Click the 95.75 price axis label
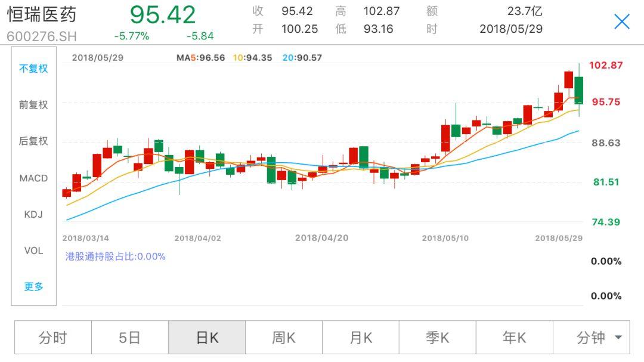This screenshot has width=644, height=362. tap(606, 102)
